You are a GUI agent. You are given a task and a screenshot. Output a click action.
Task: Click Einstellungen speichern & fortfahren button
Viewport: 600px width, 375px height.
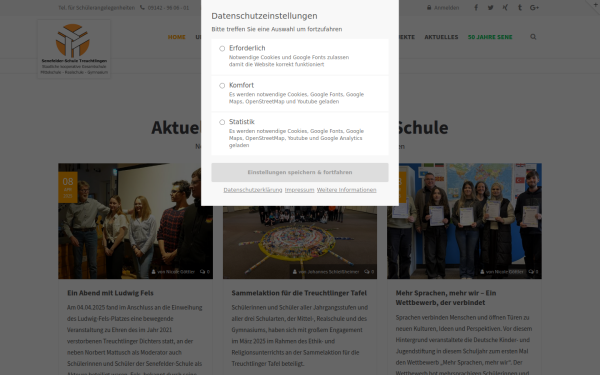pyautogui.click(x=300, y=172)
